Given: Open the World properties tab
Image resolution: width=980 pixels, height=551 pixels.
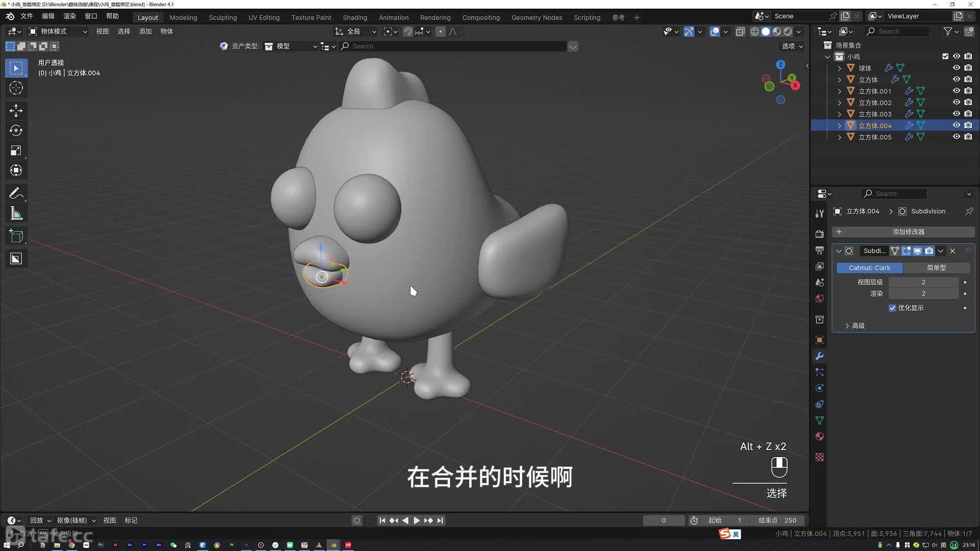Looking at the screenshot, I should 819,299.
